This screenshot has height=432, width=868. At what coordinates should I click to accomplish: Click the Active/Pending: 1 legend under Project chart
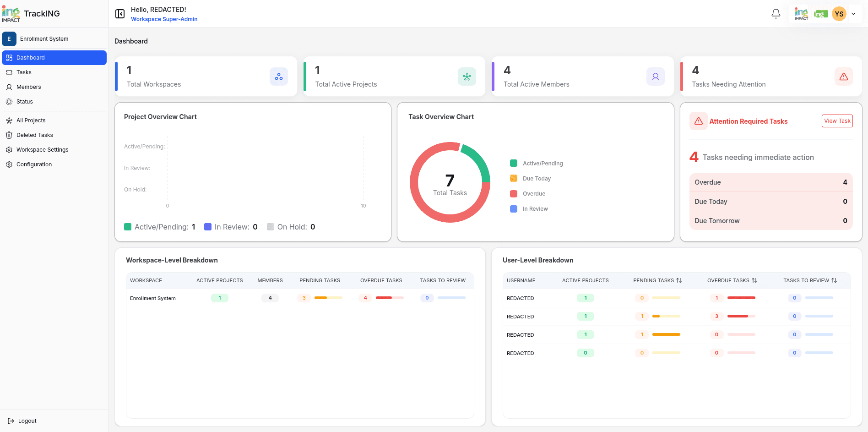160,227
